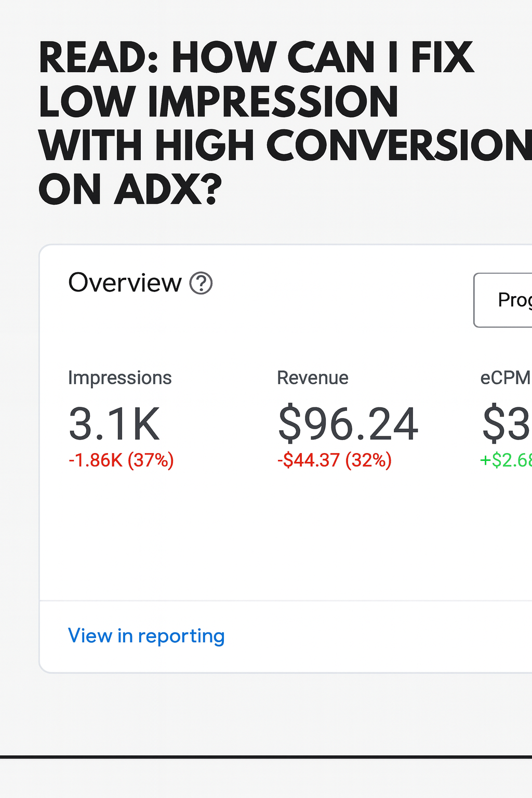
Task: Click the word CONVERSION in the headline
Action: (399, 145)
